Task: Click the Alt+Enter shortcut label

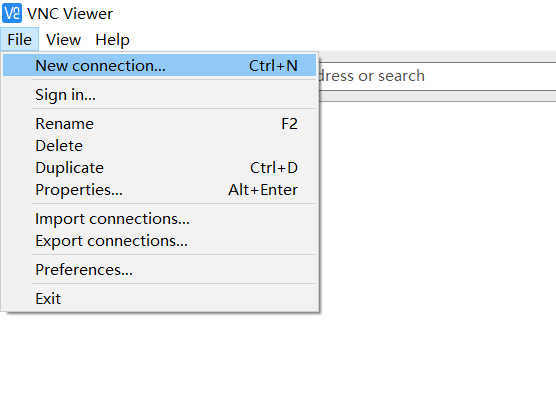Action: (x=263, y=190)
